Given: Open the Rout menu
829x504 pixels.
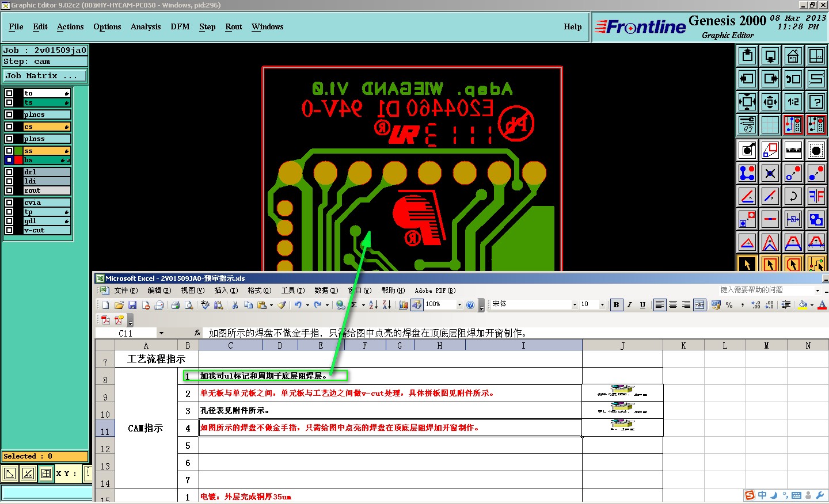Looking at the screenshot, I should tap(234, 27).
